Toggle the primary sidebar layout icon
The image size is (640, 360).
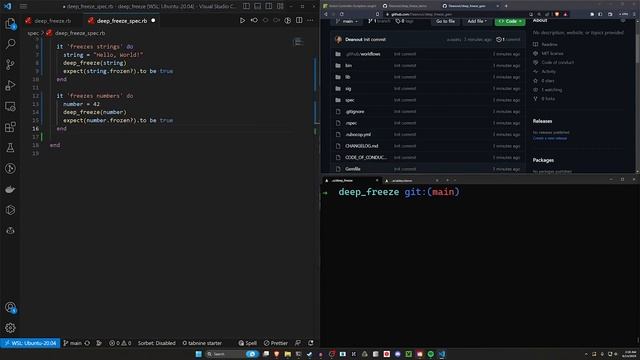pyautogui.click(x=247, y=6)
